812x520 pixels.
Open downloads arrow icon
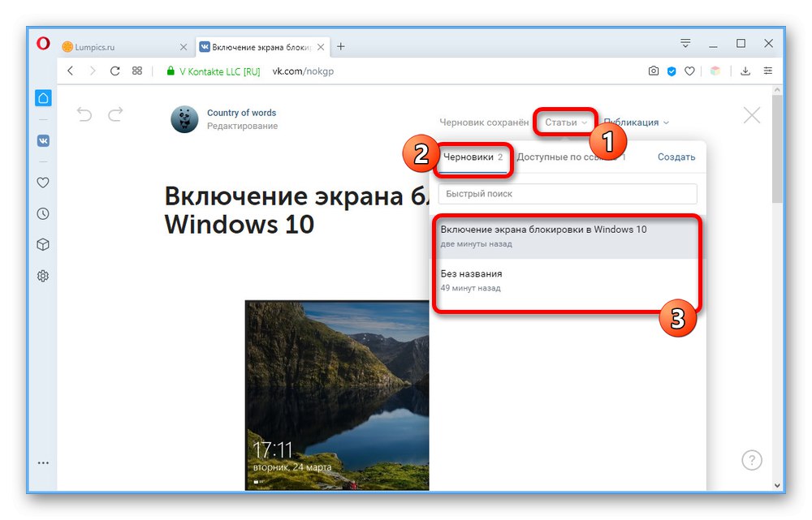coord(745,71)
